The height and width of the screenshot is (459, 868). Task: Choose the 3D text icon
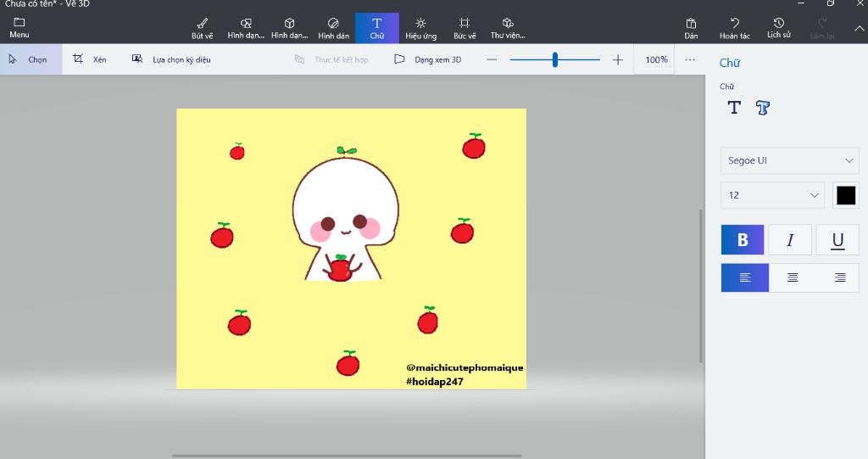763,108
